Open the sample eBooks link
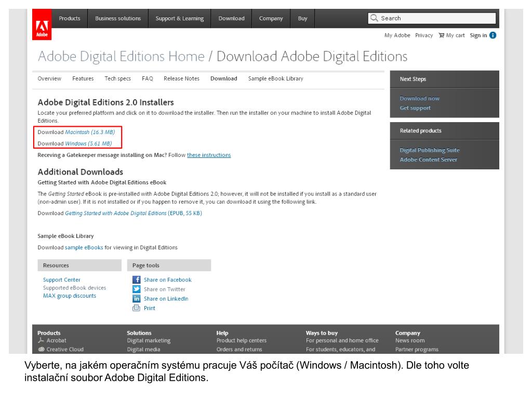 pos(84,247)
